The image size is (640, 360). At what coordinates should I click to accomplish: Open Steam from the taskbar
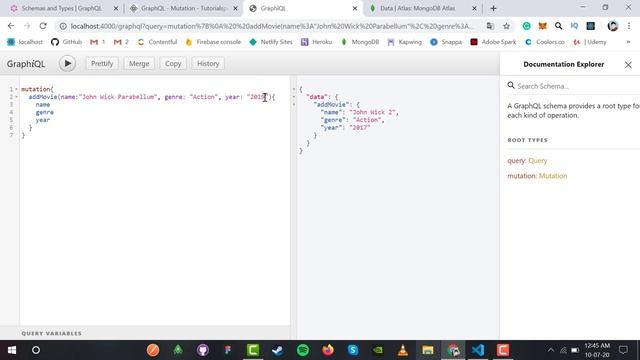click(278, 350)
